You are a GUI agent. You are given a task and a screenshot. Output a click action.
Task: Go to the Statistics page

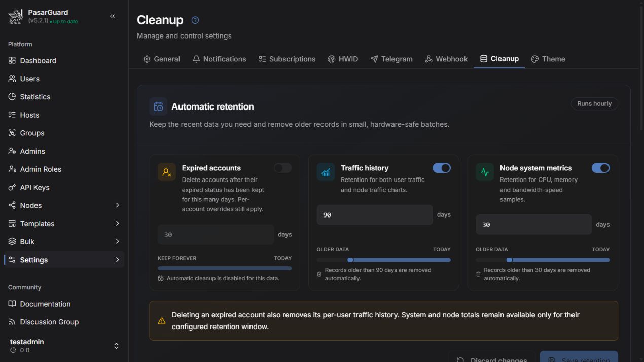tap(64, 97)
